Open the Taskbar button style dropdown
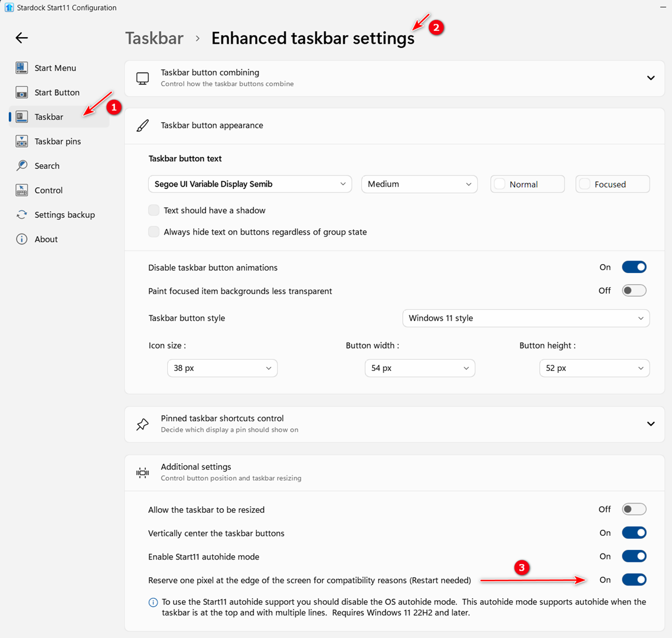Viewport: 672px width, 638px height. pos(526,318)
